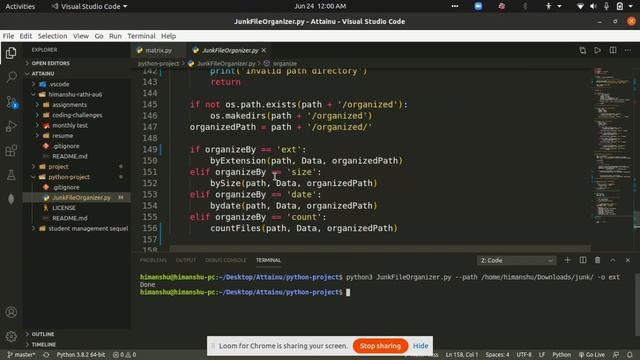Switch to the DEBUG CONSOLE panel tab
This screenshot has height=360, width=640.
coord(226,260)
